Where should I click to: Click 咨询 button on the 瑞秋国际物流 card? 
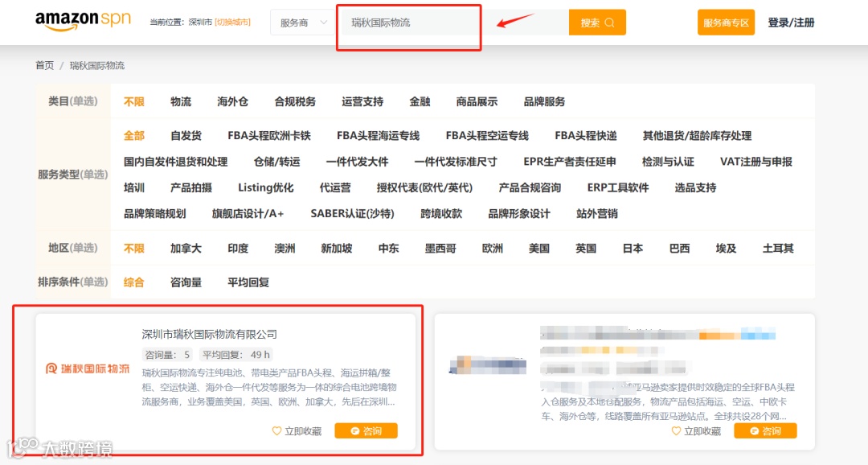click(366, 430)
